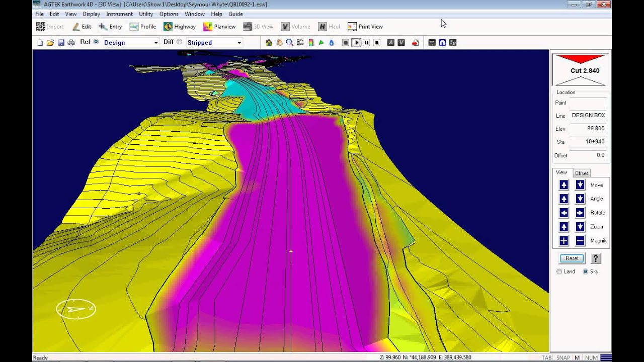Switch to Entry mode
The width and height of the screenshot is (644, 362).
110,27
